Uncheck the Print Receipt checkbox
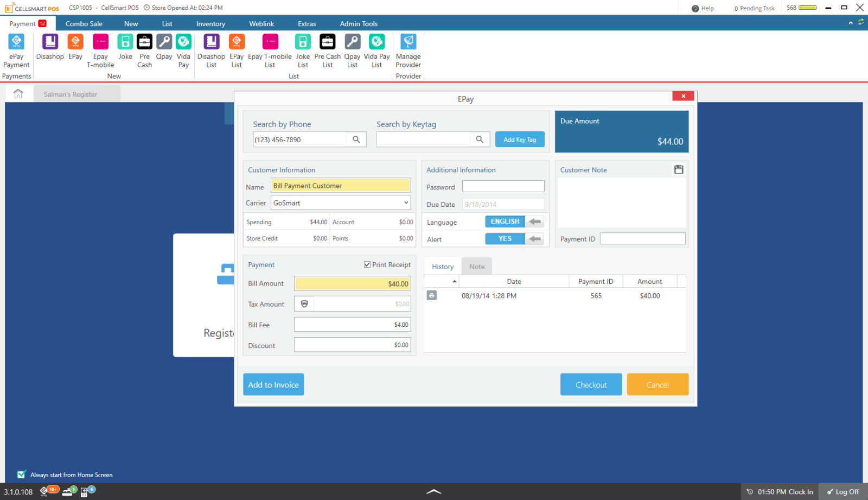This screenshot has height=500, width=868. tap(367, 264)
